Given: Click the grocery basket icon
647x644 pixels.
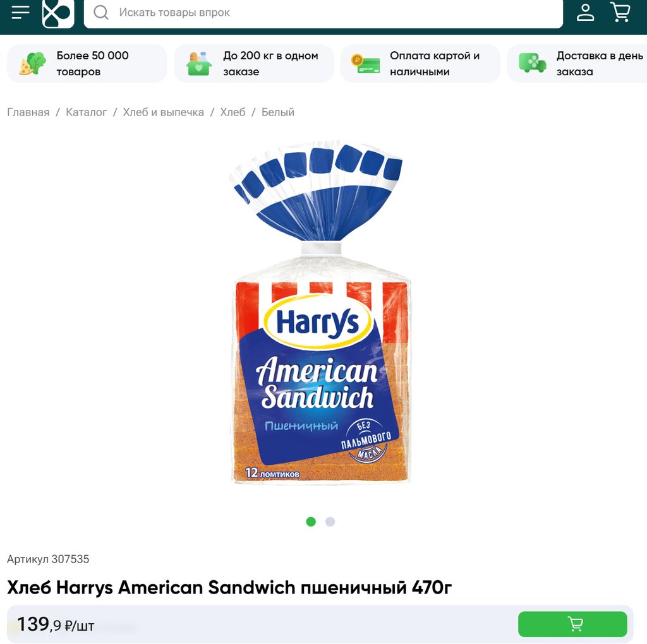Looking at the screenshot, I should 199,64.
